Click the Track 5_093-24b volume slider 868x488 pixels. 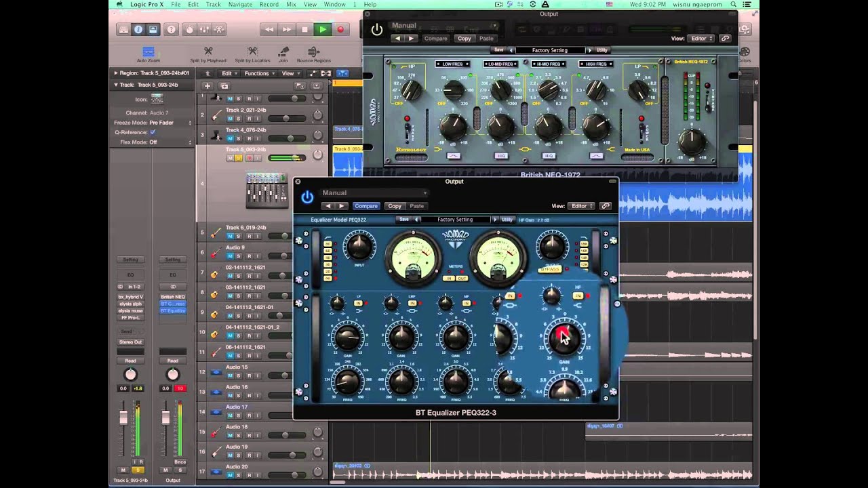pyautogui.click(x=286, y=158)
